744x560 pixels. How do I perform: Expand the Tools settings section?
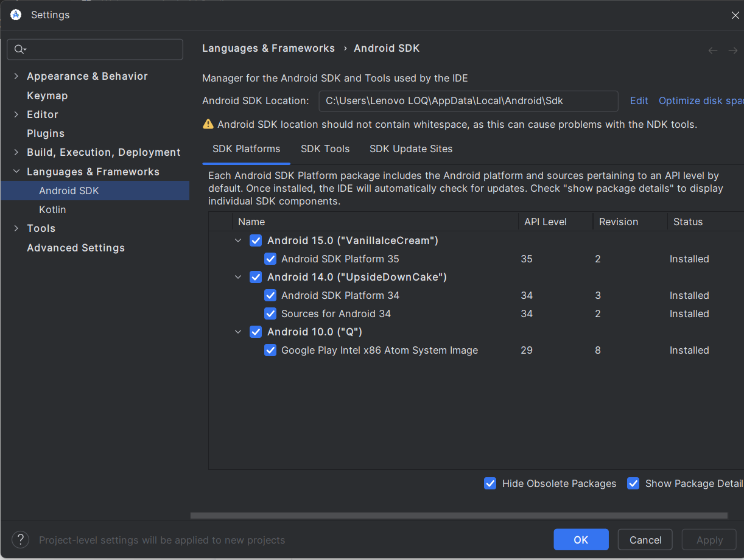click(16, 228)
